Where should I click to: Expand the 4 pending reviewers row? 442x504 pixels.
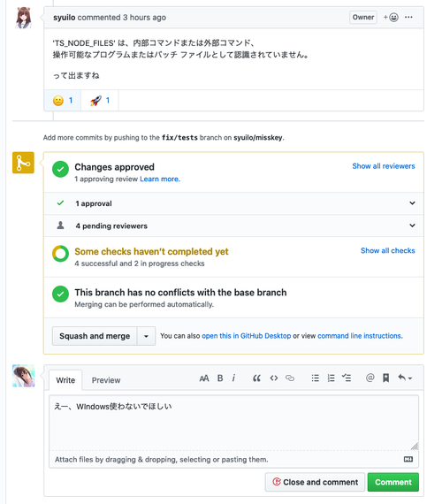pyautogui.click(x=233, y=225)
